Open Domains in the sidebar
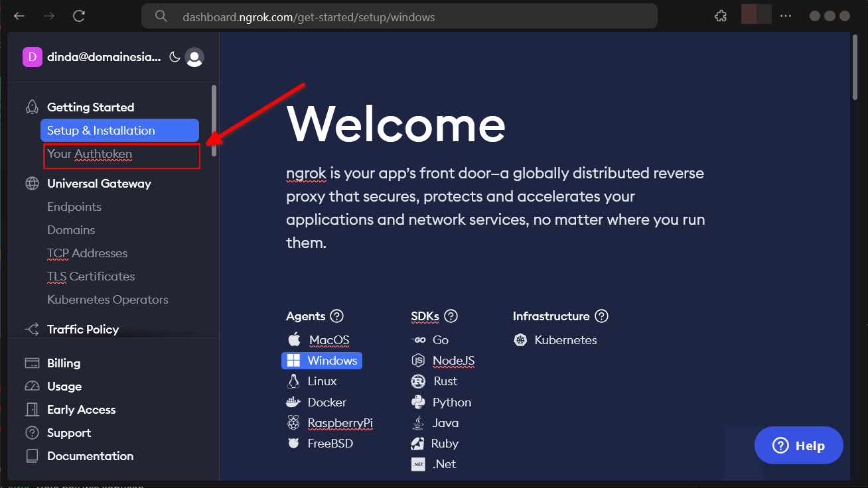Viewport: 868px width, 488px height. point(71,230)
